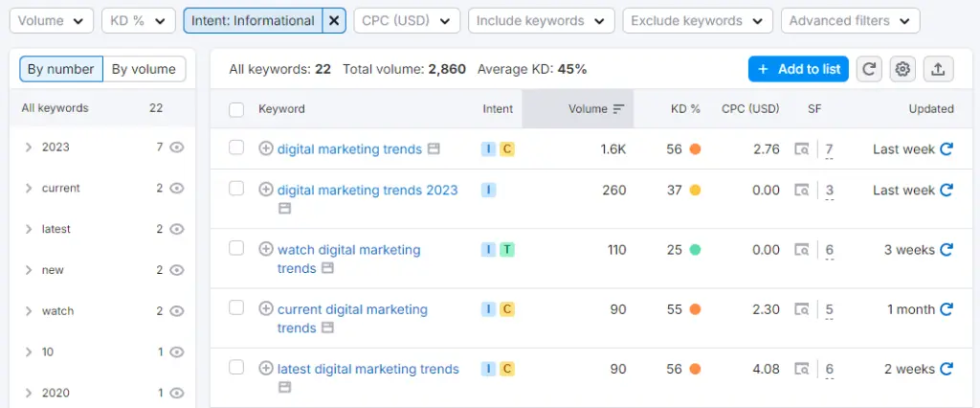Check the box for 'current digital marketing trends'
The height and width of the screenshot is (408, 980).
(x=236, y=307)
